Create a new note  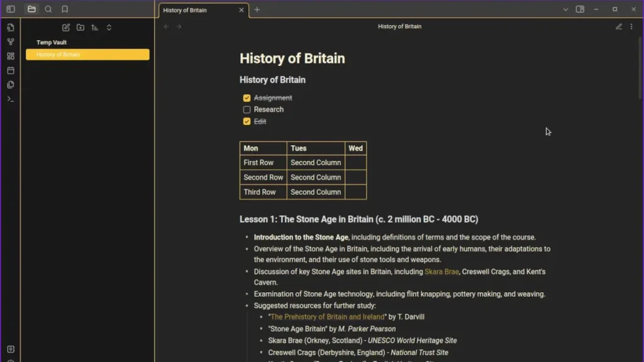(65, 28)
